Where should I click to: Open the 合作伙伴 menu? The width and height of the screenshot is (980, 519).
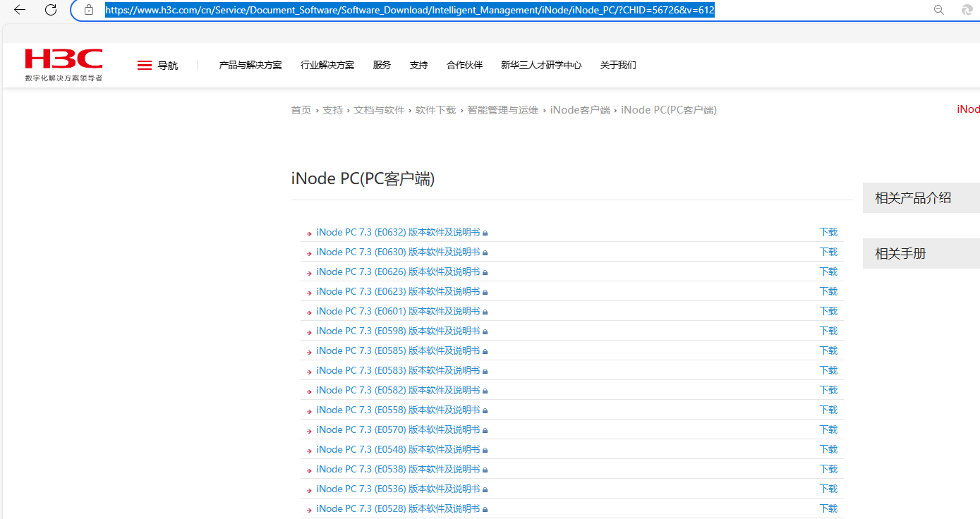464,65
